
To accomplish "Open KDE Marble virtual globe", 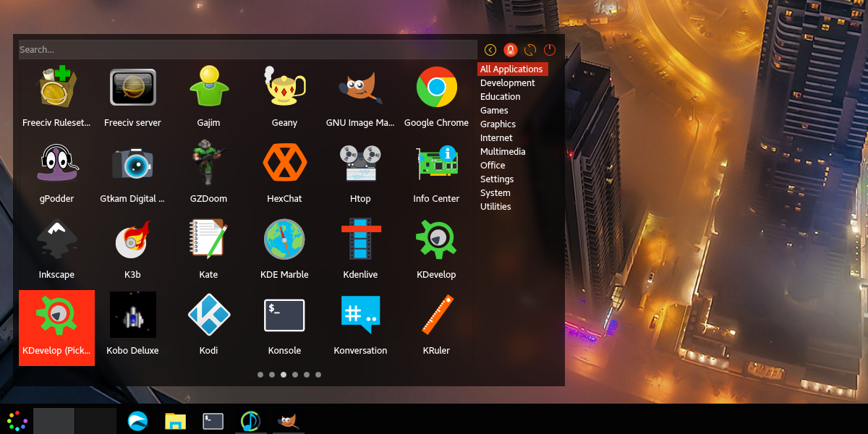I will point(284,239).
